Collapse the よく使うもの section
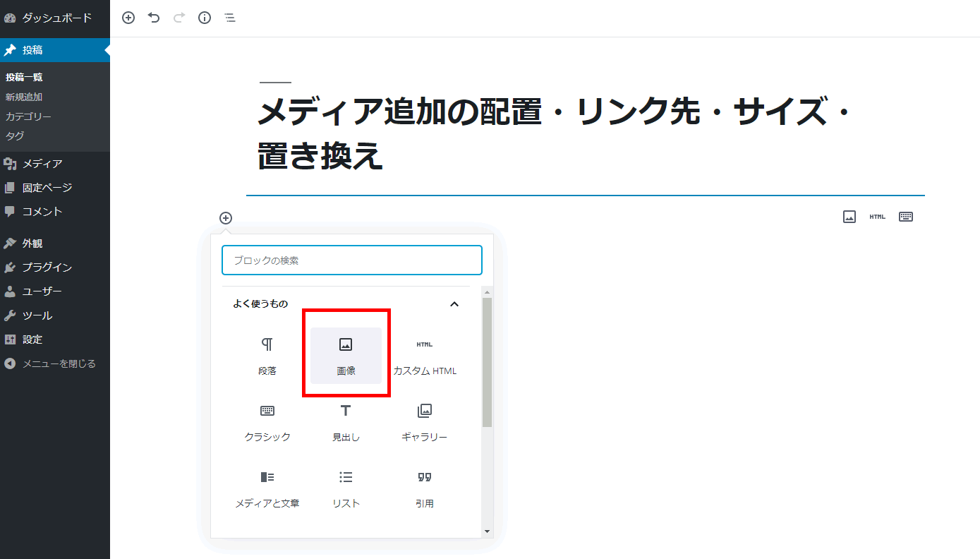The width and height of the screenshot is (980, 559). click(x=454, y=304)
